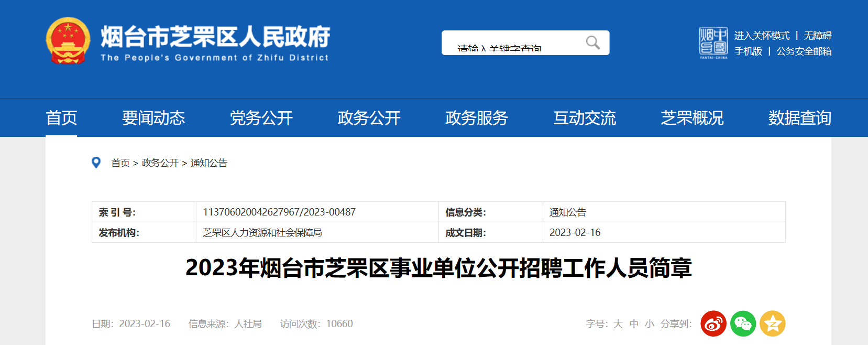Open the 首页 navigation tab

61,118
